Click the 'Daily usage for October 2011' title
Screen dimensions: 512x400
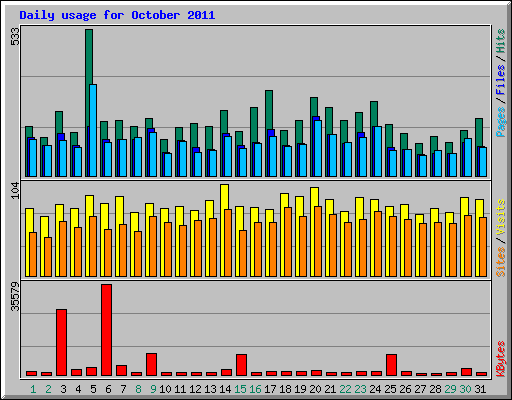pos(117,15)
